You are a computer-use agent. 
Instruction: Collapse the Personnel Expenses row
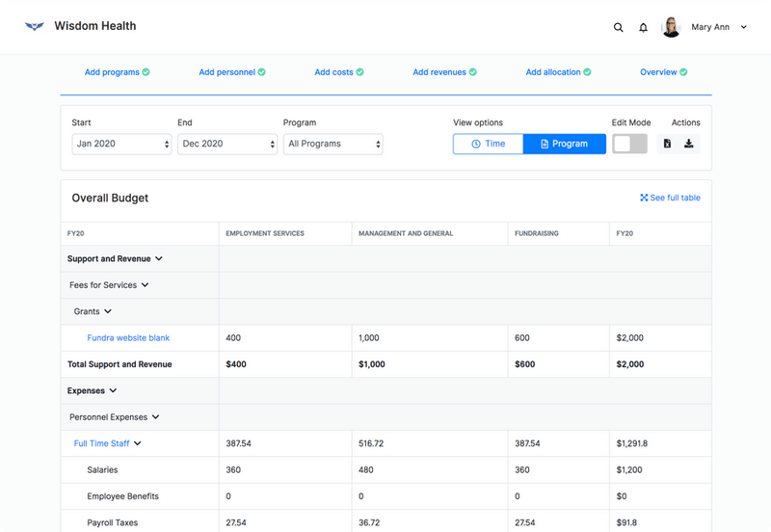tap(155, 417)
